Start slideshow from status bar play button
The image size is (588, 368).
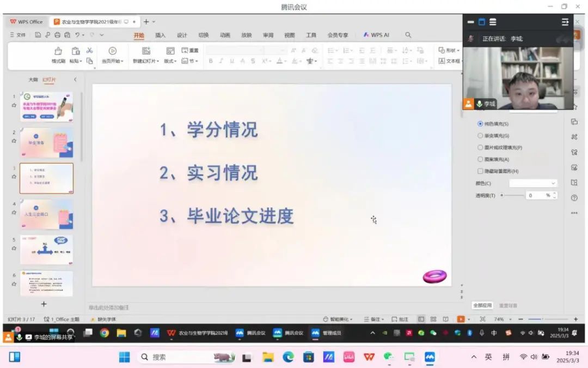(x=461, y=319)
